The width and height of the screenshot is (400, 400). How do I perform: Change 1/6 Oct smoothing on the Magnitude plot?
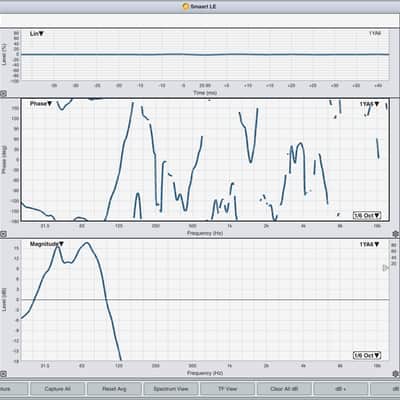click(x=367, y=356)
